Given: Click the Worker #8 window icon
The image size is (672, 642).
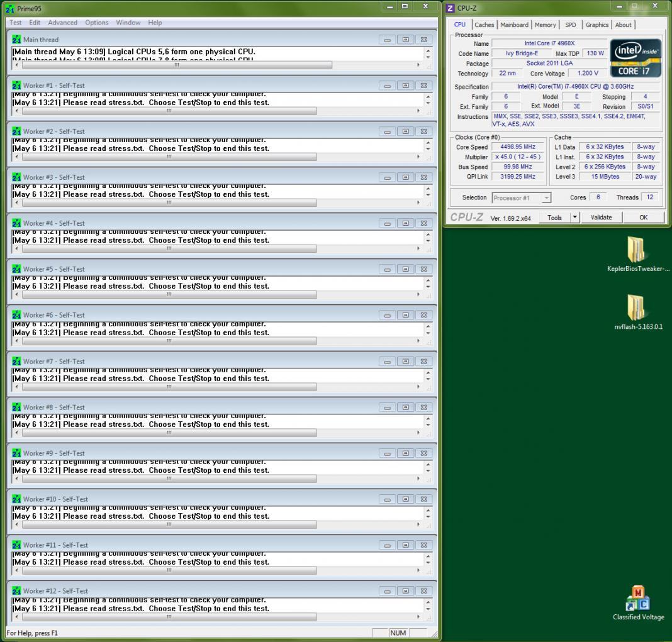Looking at the screenshot, I should 16,407.
